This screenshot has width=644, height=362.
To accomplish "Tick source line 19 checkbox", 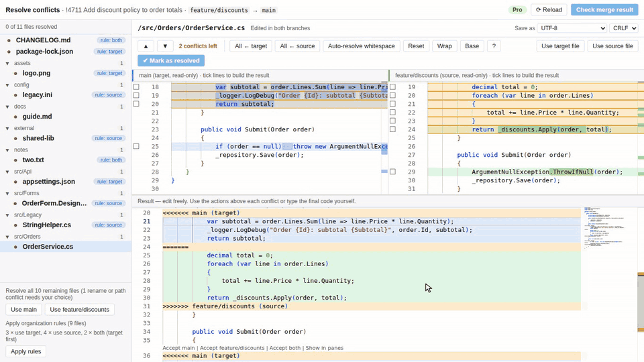I will tap(392, 87).
